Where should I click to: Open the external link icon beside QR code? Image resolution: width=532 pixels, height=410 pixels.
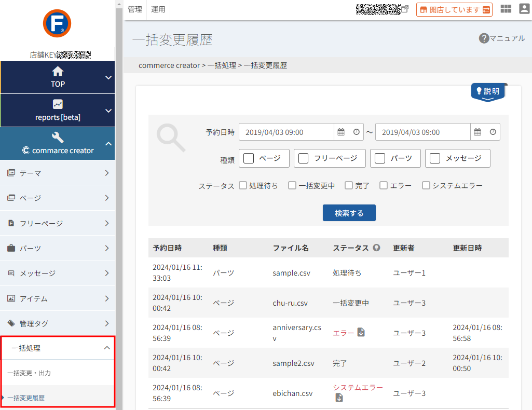coord(405,9)
